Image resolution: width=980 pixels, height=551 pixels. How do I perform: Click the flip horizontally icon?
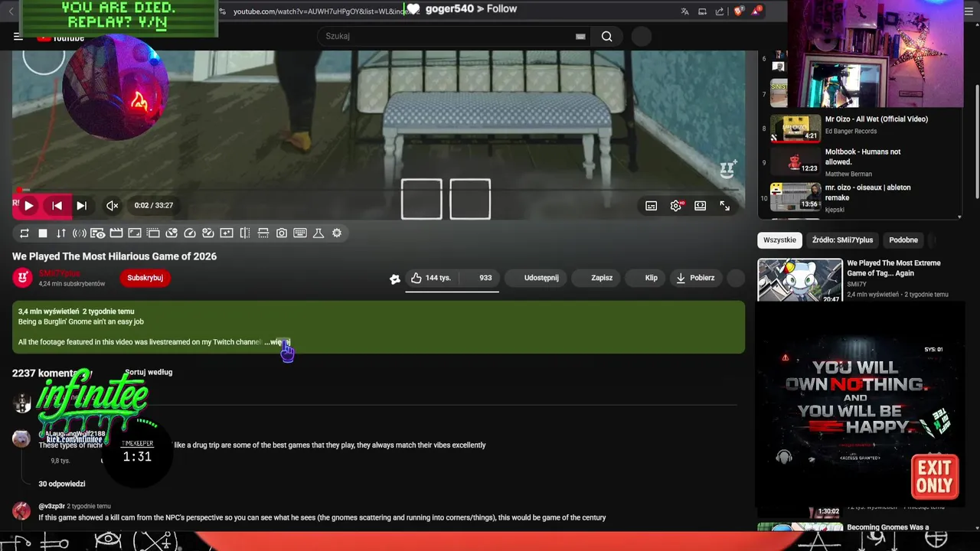pyautogui.click(x=245, y=233)
